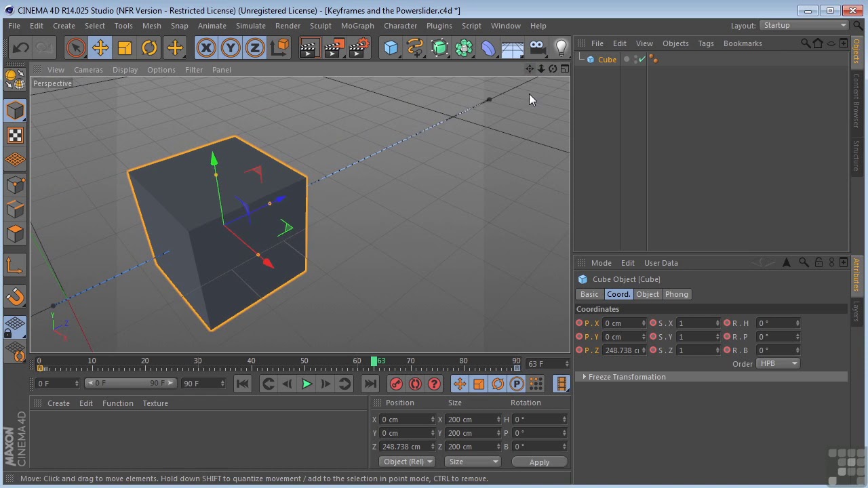Toggle Parameter (P) keyframe recording
The image size is (868, 488).
click(x=517, y=384)
